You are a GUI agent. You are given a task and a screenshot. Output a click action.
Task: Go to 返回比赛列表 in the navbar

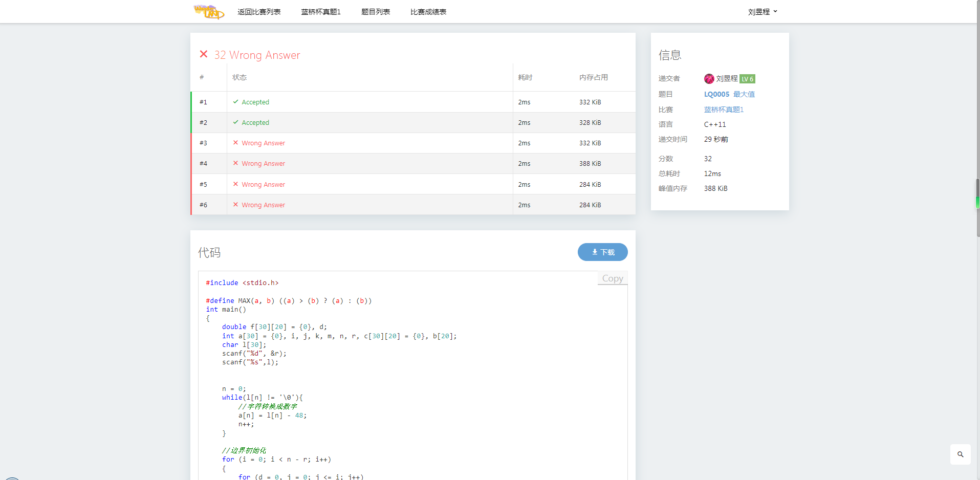259,12
